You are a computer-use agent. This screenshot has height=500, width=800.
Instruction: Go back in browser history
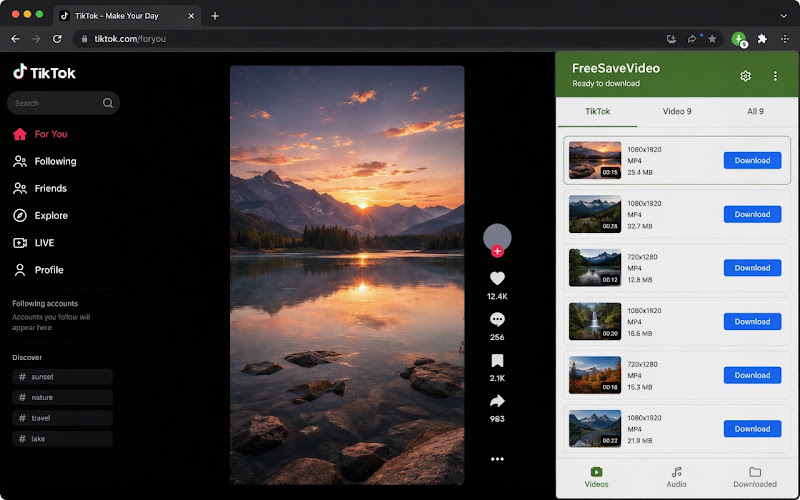[15, 39]
